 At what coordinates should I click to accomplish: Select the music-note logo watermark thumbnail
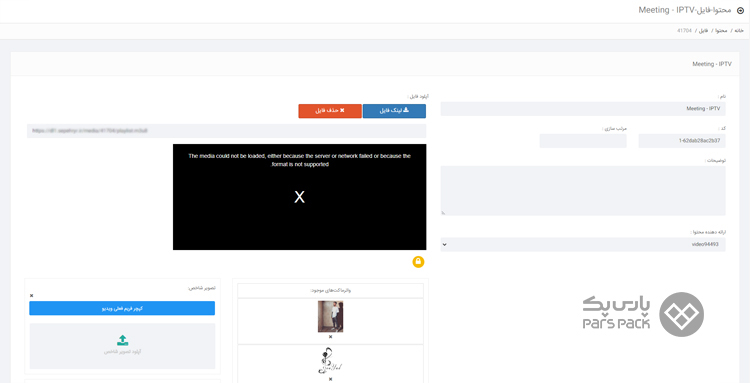331,361
